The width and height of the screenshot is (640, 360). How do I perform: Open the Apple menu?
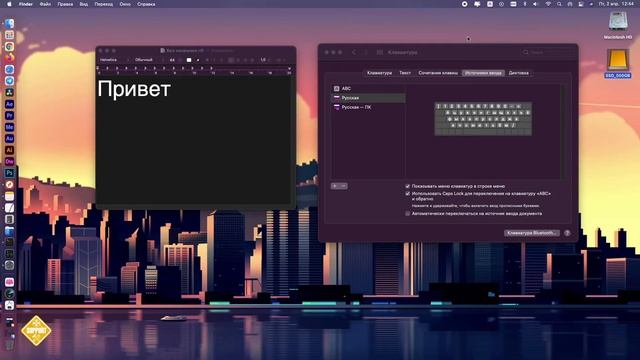coord(9,4)
